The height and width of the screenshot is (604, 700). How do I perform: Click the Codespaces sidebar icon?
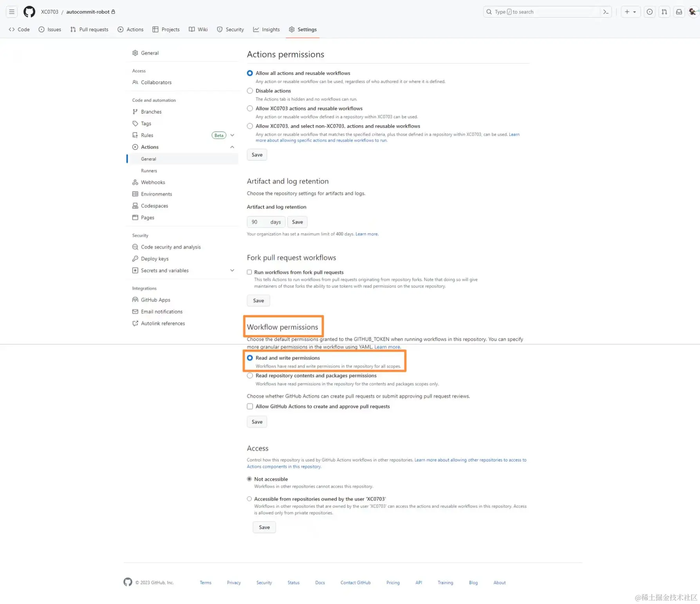pyautogui.click(x=135, y=206)
